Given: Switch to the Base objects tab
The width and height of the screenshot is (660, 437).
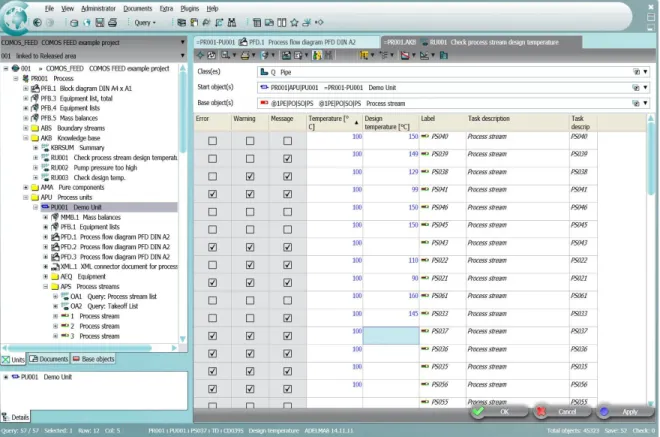Looking at the screenshot, I should coord(93,359).
